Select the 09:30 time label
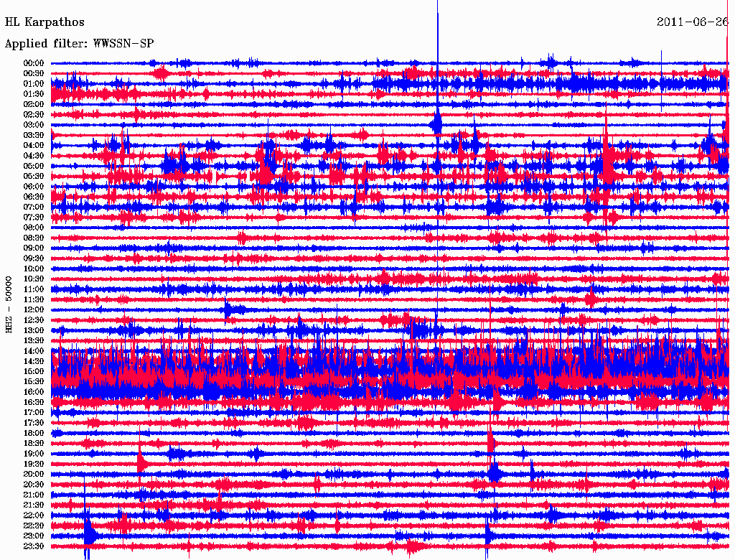 pos(34,258)
